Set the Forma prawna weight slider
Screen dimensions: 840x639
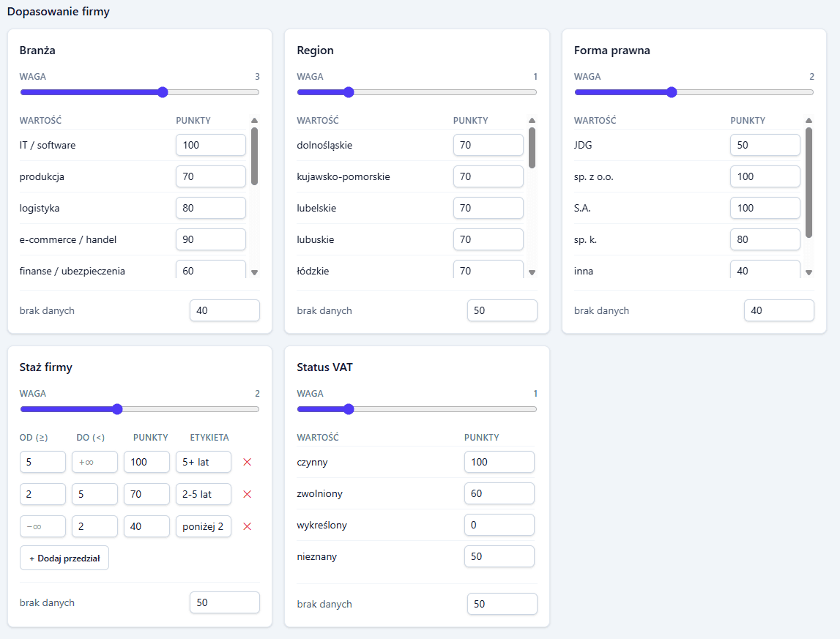[694, 92]
